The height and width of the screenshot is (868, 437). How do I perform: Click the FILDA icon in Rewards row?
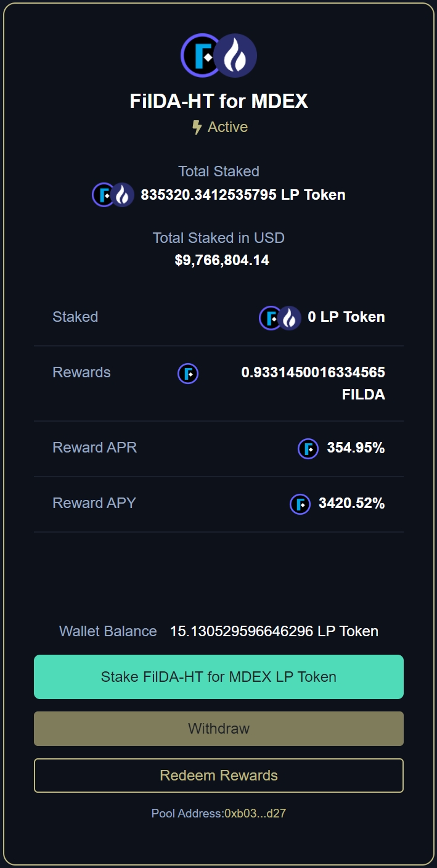188,374
